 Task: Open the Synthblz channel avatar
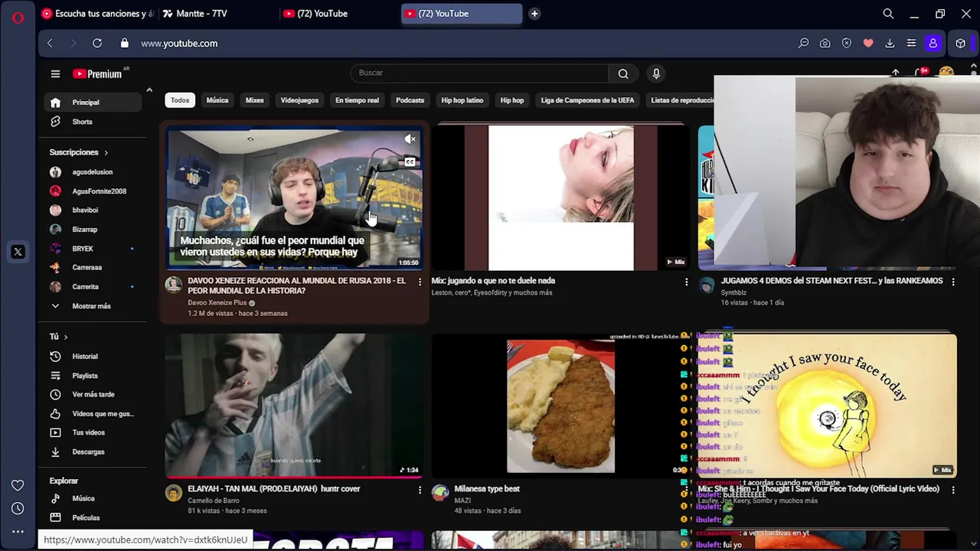(707, 285)
